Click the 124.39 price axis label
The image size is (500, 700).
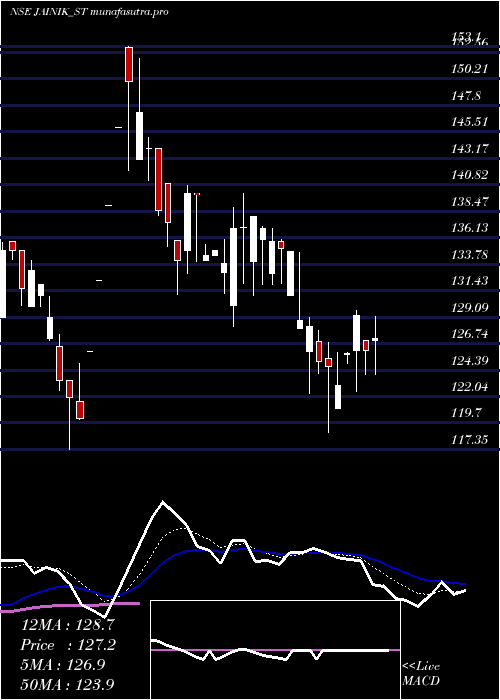[x=469, y=360]
